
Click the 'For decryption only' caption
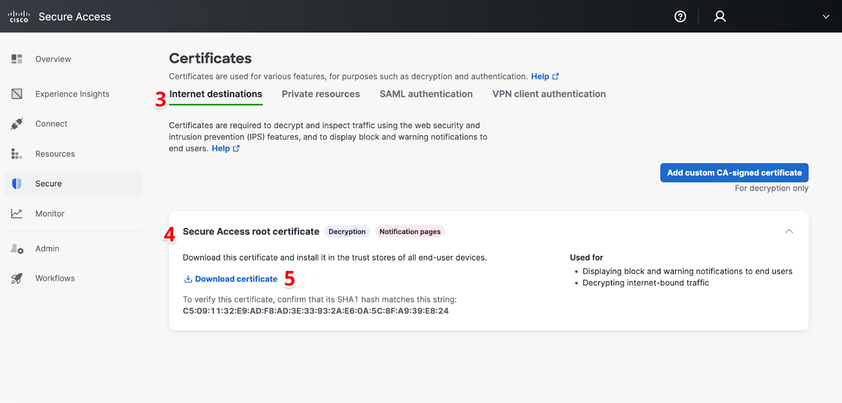[772, 188]
